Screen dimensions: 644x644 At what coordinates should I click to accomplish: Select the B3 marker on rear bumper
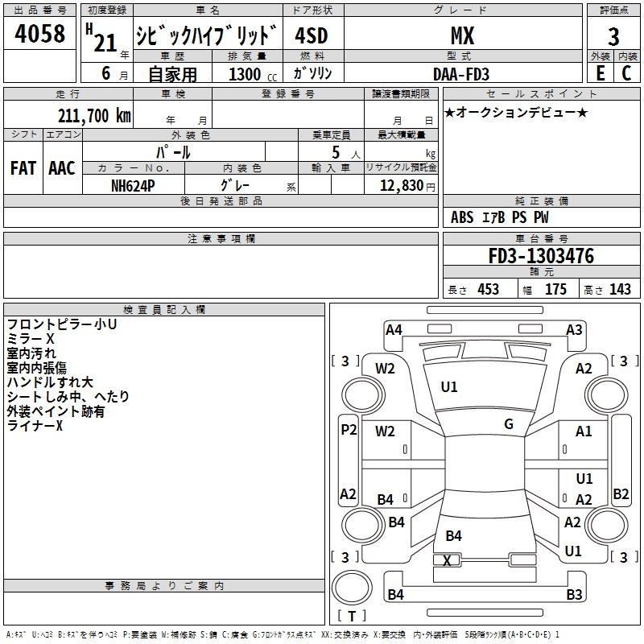[x=574, y=595]
